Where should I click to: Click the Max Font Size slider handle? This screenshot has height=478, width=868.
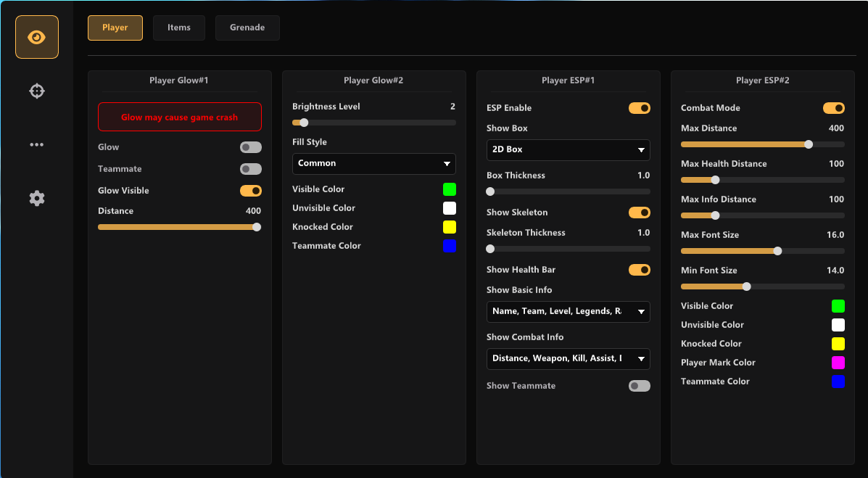(778, 251)
